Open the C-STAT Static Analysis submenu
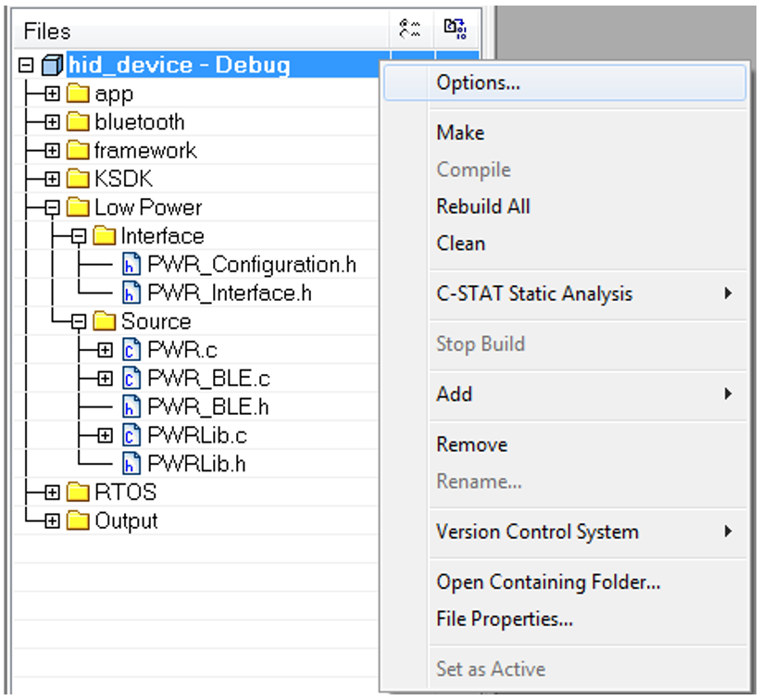This screenshot has height=700, width=762. point(534,294)
